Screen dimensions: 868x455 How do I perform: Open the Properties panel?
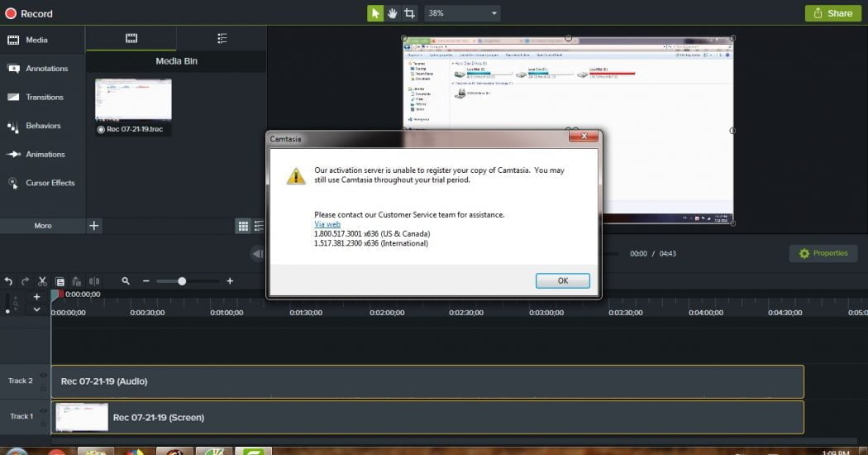[823, 253]
